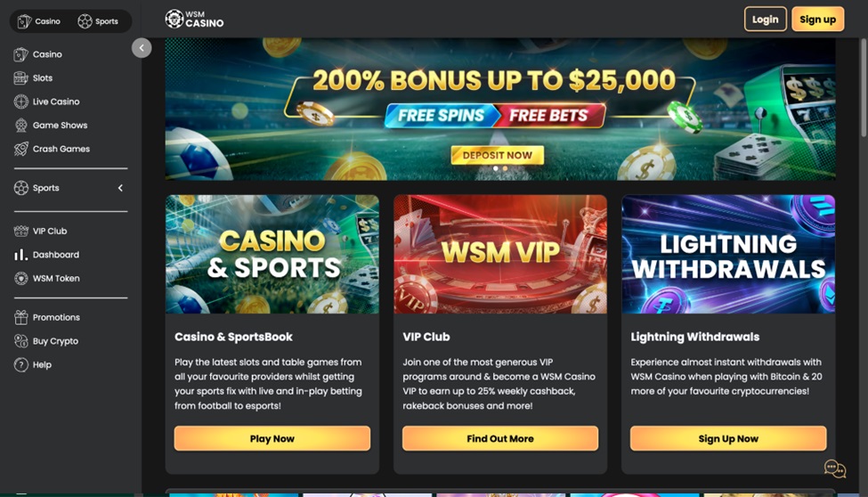Open Live Casino roulette icon
The height and width of the screenshot is (497, 868).
(20, 102)
